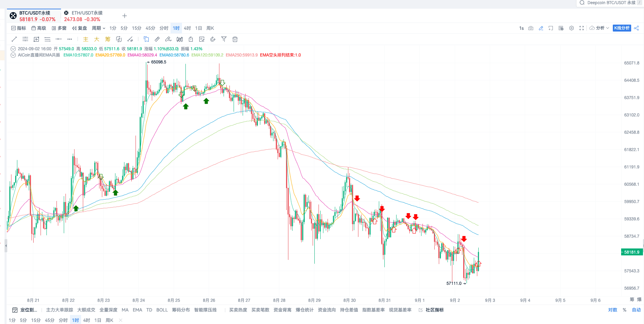
Task: Select the 15分 timeframe in top bar
Action: pyautogui.click(x=137, y=28)
